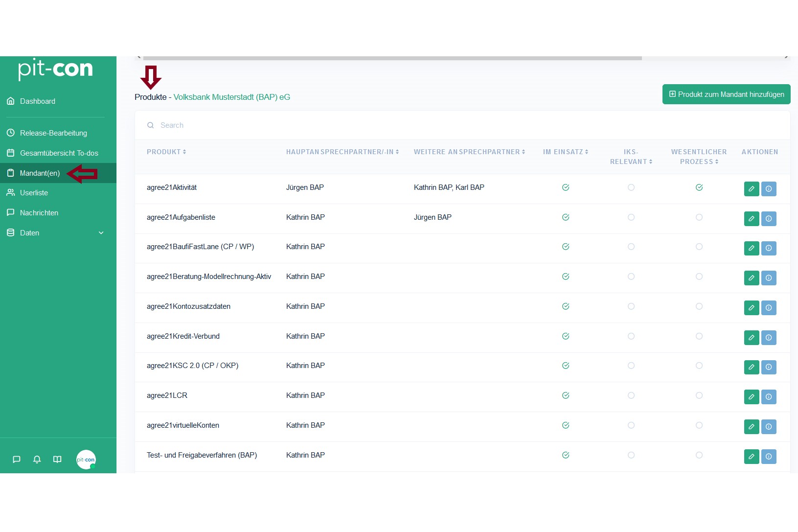Enable Wesentlicher Prozess for agree21Kontozusatzdaten

click(699, 306)
